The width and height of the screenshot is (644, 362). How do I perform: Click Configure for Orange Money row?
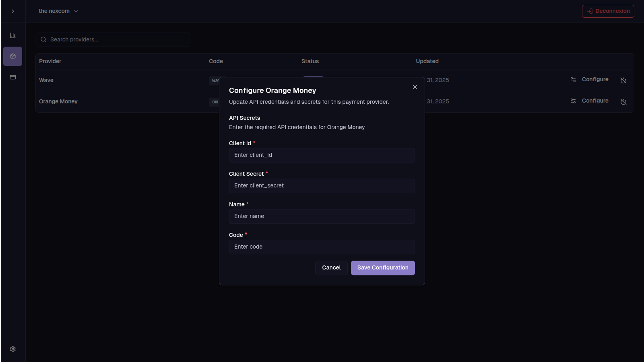pyautogui.click(x=595, y=101)
